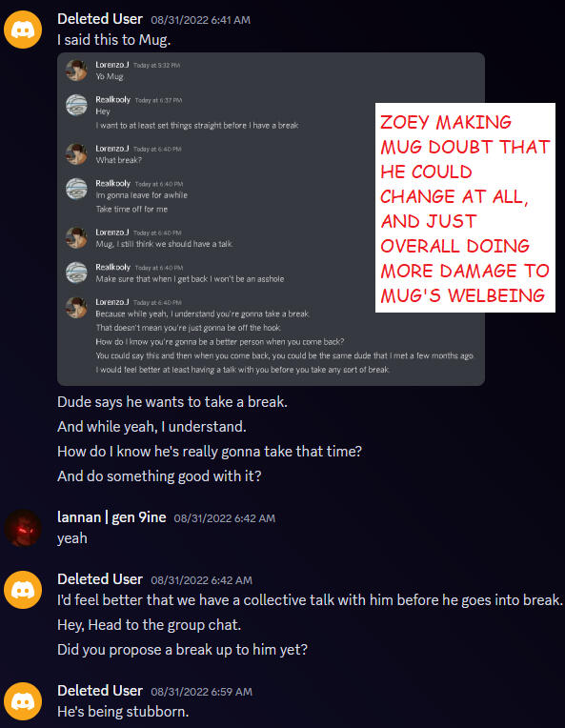Image resolution: width=565 pixels, height=728 pixels.
Task: Click the message 'I said this to Mug.'
Action: point(114,40)
